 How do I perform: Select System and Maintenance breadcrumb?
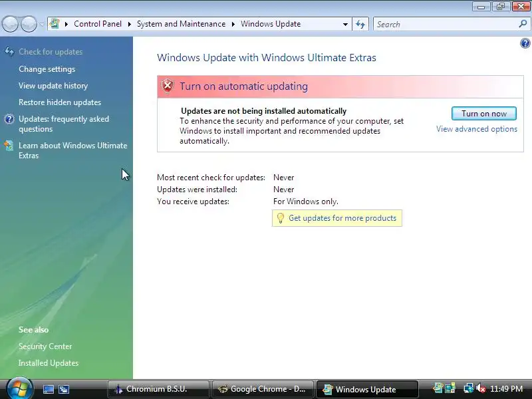[x=181, y=24]
